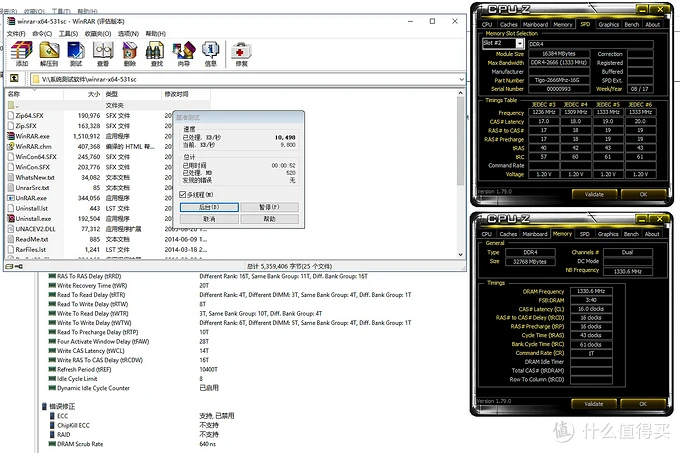Select the WinRAR.exe file icon
The height and width of the screenshot is (453, 680).
click(x=11, y=136)
